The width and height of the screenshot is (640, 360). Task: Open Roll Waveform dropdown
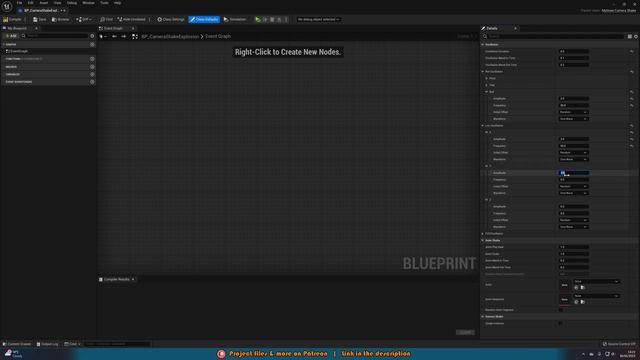click(573, 119)
